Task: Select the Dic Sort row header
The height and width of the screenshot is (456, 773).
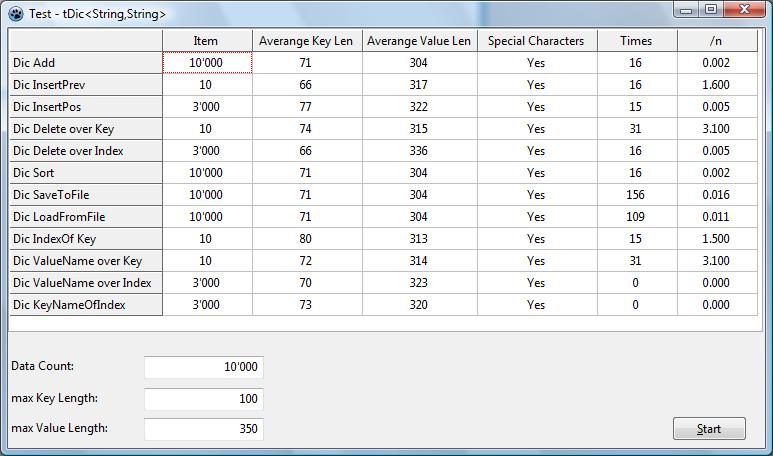Action: pyautogui.click(x=86, y=173)
